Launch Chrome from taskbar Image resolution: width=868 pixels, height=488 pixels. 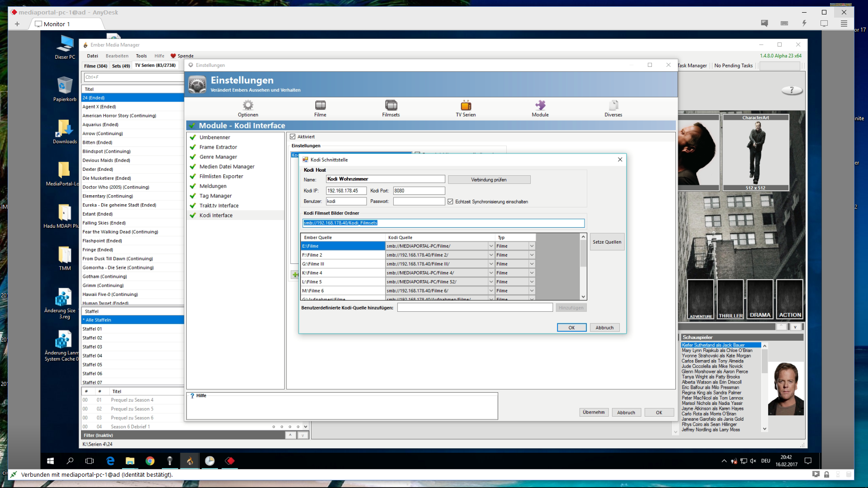coord(150,461)
